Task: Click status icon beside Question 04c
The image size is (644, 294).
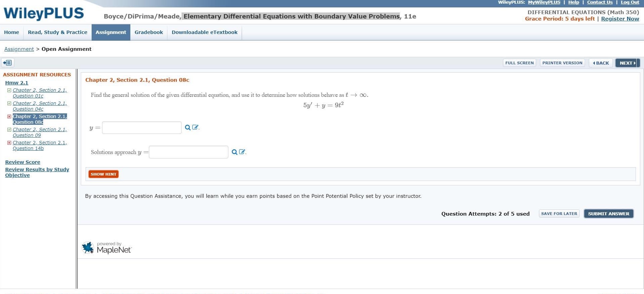Action: pos(9,103)
